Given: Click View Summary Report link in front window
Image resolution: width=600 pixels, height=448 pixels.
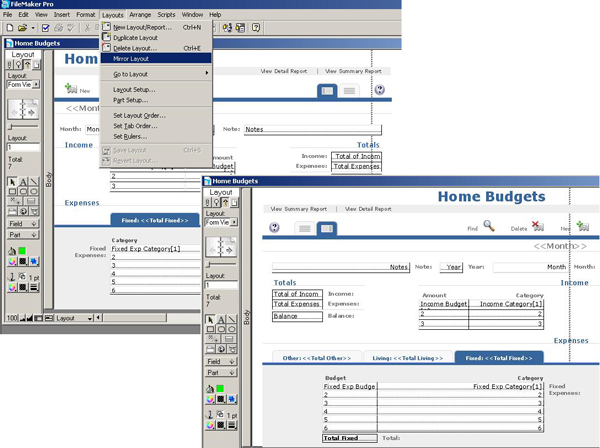Looking at the screenshot, I should coord(299,209).
